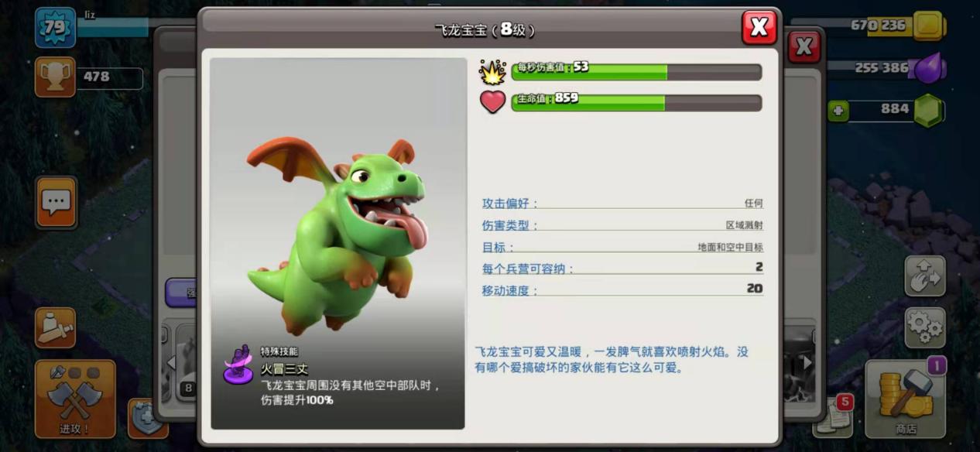980x452 pixels.
Task: Click the green plus to add gems
Action: 838,111
